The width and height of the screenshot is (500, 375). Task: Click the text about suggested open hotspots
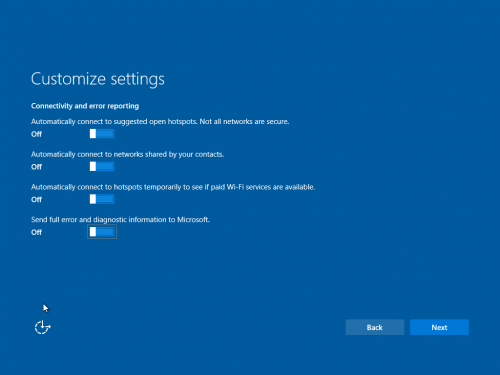click(160, 122)
